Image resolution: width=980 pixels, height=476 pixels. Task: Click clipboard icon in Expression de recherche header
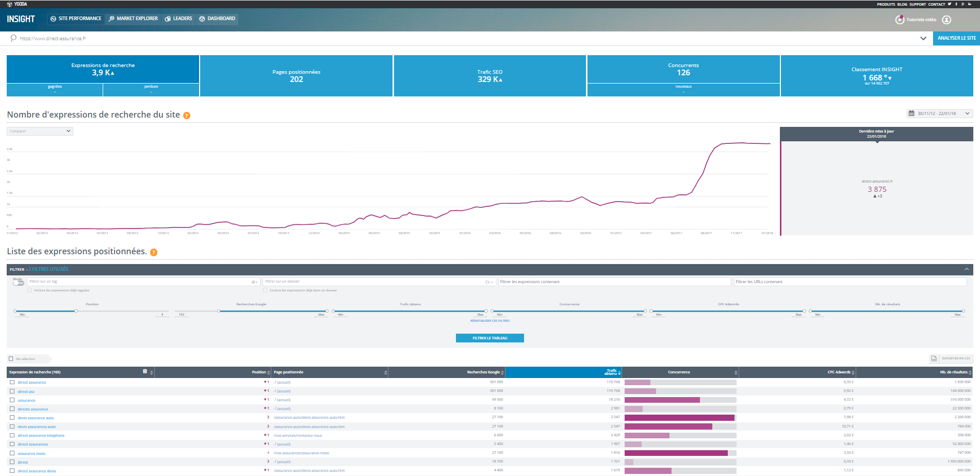(145, 371)
